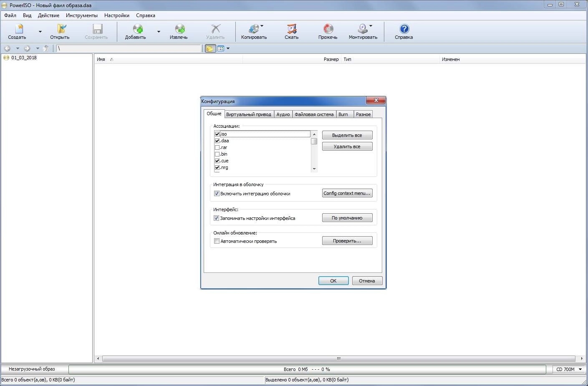Viewport: 588px width, 386px height.
Task: Click the По умолчанию button
Action: tap(347, 218)
